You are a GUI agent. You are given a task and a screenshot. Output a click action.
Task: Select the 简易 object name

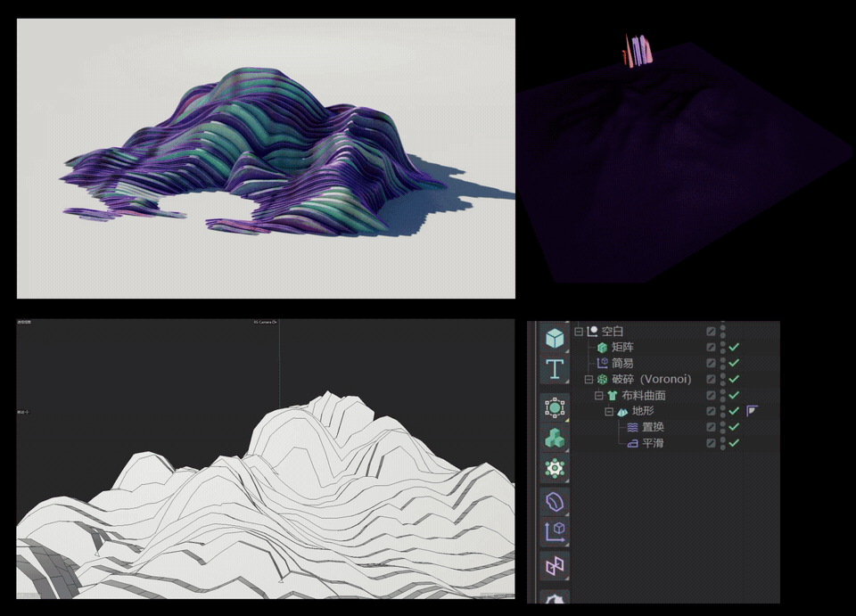(x=622, y=363)
